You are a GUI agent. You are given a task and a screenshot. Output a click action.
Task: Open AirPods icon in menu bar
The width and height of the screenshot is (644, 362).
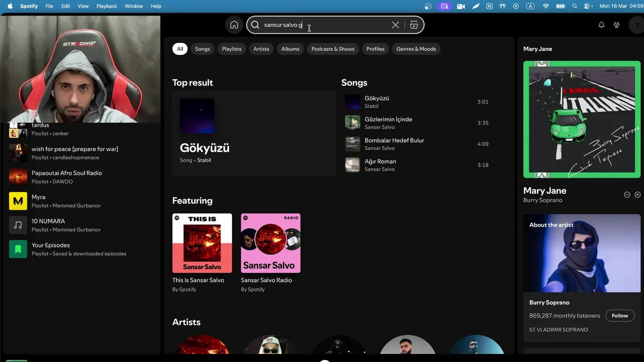coord(502,6)
